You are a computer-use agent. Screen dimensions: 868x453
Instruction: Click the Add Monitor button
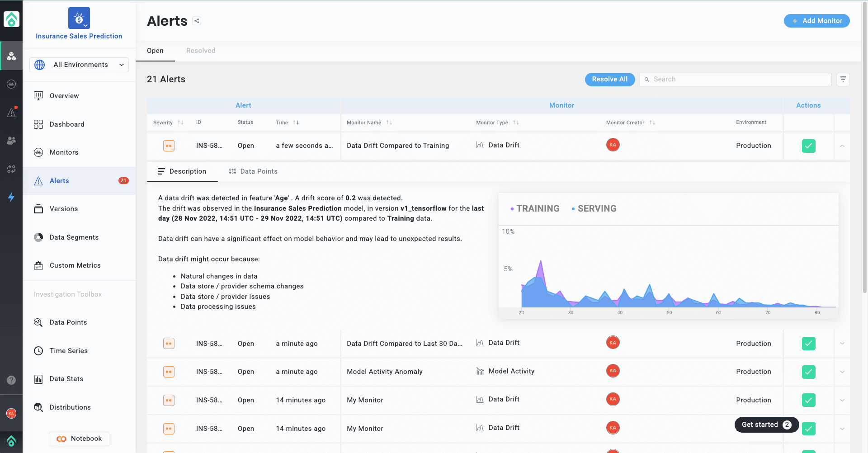pos(816,21)
